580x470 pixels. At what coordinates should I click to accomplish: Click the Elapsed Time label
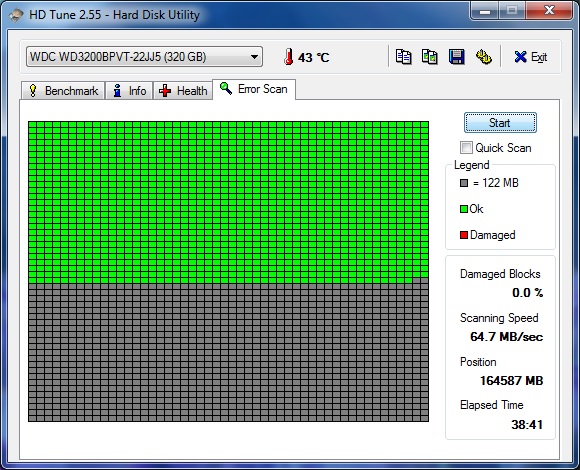492,405
